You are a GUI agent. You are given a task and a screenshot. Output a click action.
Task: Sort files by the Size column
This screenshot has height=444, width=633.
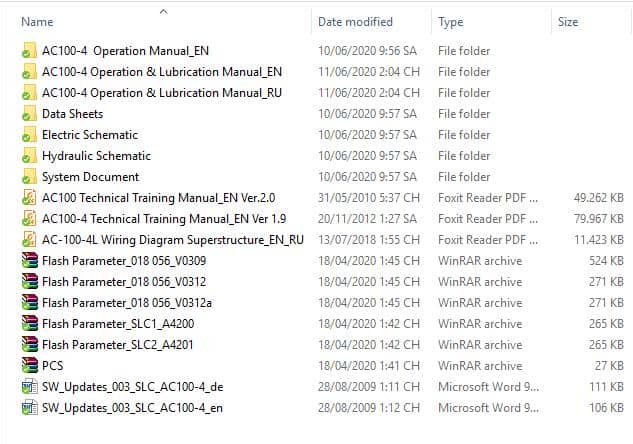pos(568,21)
